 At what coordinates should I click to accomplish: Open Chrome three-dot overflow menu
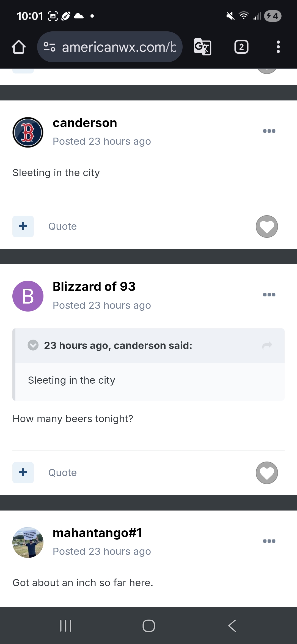pyautogui.click(x=278, y=47)
